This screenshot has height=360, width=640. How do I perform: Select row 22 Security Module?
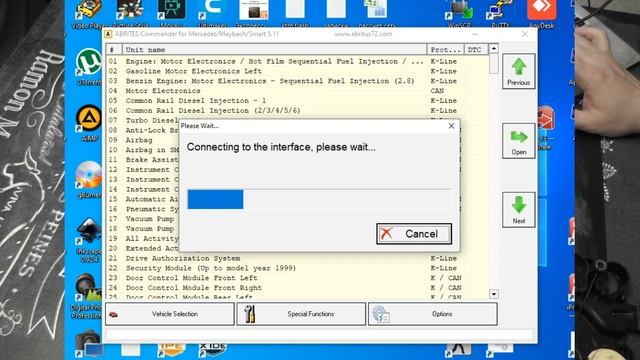pos(297,268)
